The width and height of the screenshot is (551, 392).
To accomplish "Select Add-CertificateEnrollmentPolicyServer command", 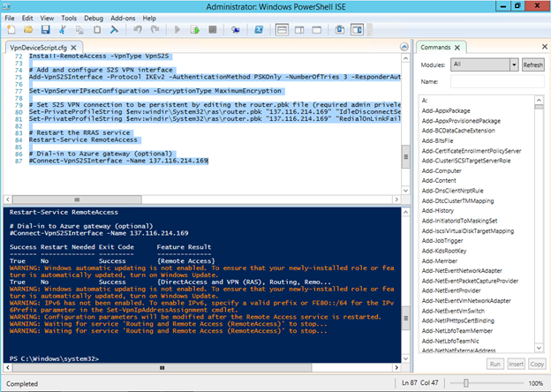I will point(472,151).
